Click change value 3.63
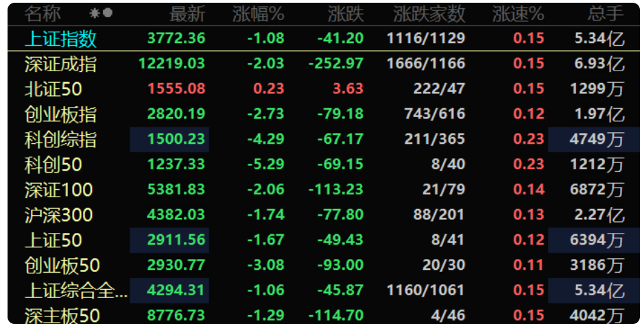Screen dimensions: 644x324 tap(348, 88)
